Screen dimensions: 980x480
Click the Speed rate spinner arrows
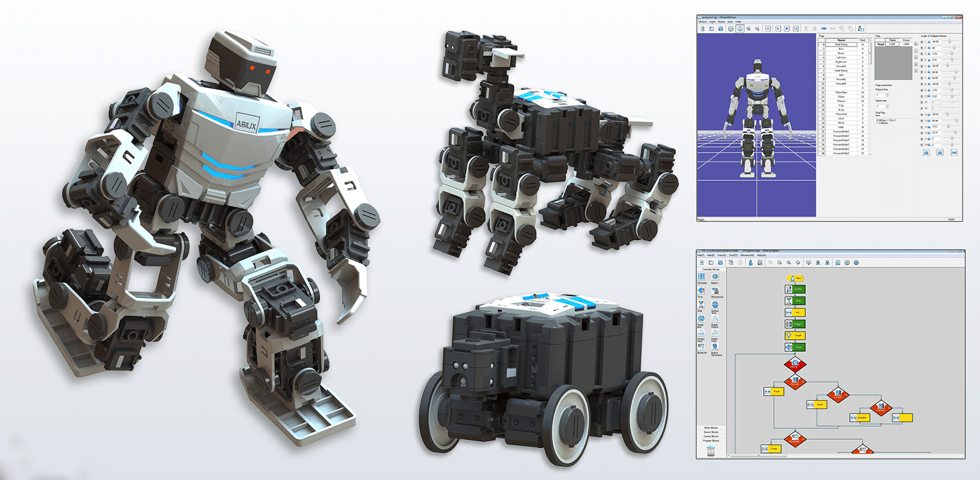point(888,106)
